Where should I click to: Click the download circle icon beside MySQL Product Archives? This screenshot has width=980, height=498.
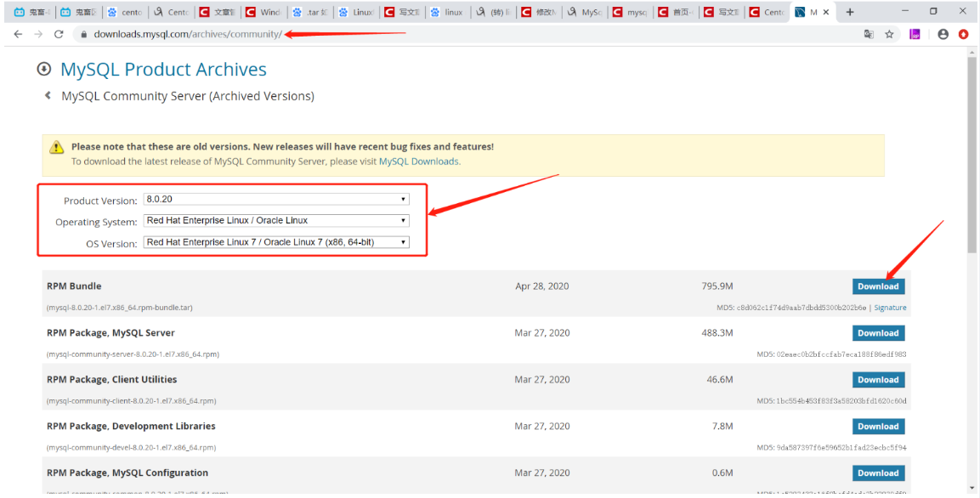pos(43,70)
